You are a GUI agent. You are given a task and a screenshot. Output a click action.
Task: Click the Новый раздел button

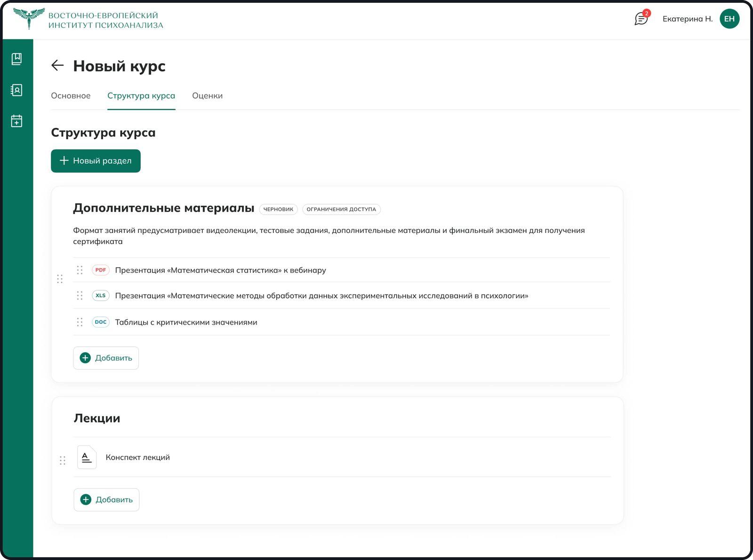coord(96,160)
